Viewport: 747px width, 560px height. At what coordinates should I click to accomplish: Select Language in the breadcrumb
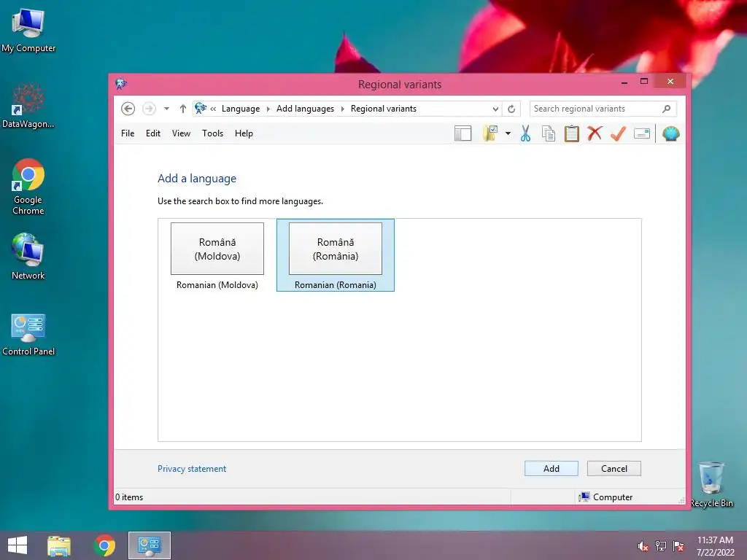point(241,109)
